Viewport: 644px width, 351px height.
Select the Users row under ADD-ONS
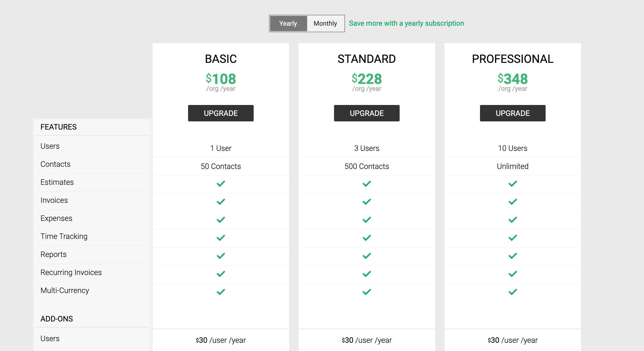50,338
